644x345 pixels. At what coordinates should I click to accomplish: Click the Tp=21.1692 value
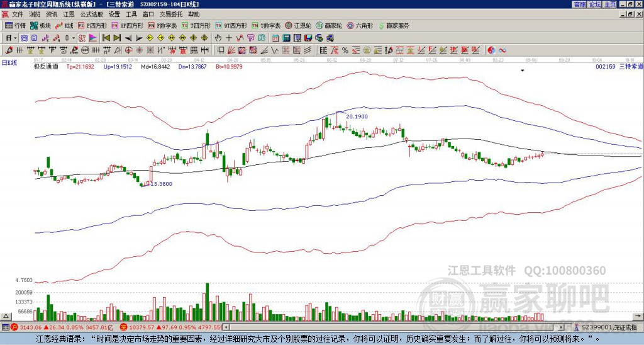point(80,67)
